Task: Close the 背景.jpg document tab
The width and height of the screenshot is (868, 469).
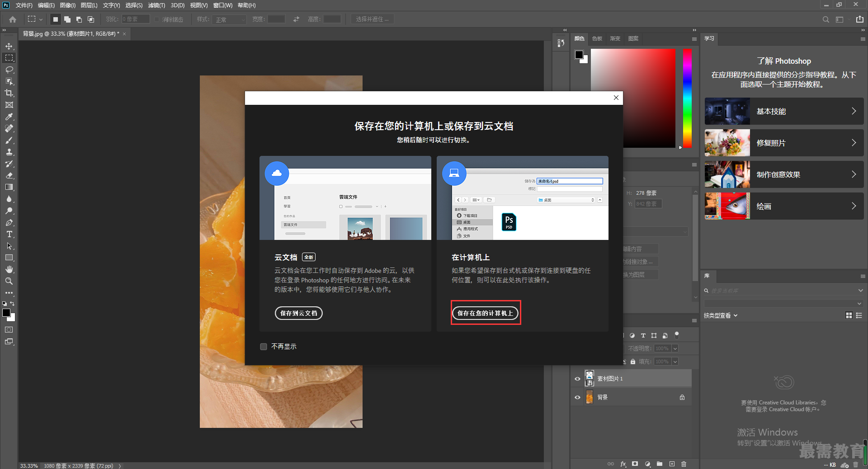Action: [124, 34]
